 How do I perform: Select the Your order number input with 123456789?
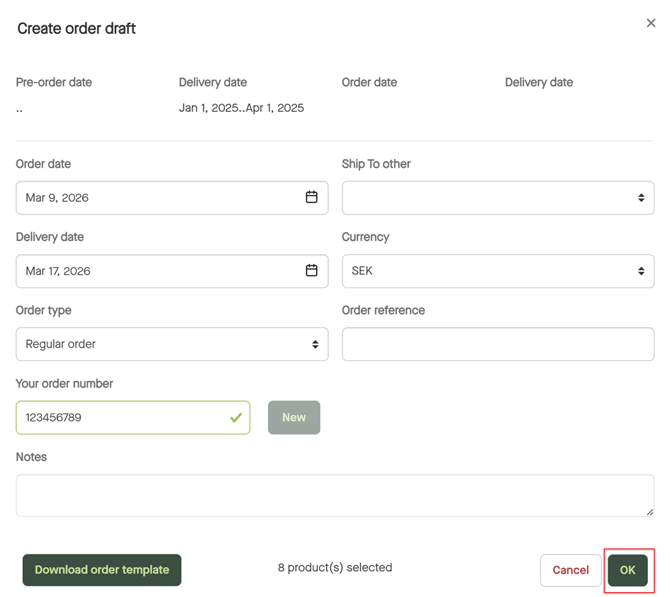[120, 418]
